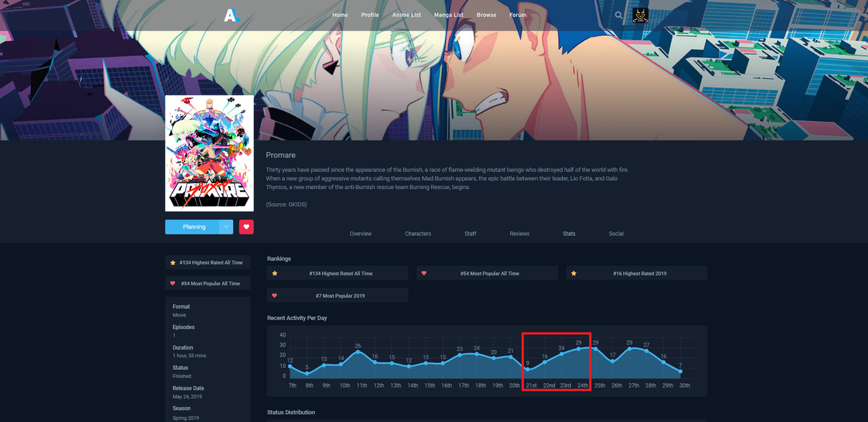Click the 24th label on chart axis
This screenshot has width=868, height=422.
(x=583, y=385)
